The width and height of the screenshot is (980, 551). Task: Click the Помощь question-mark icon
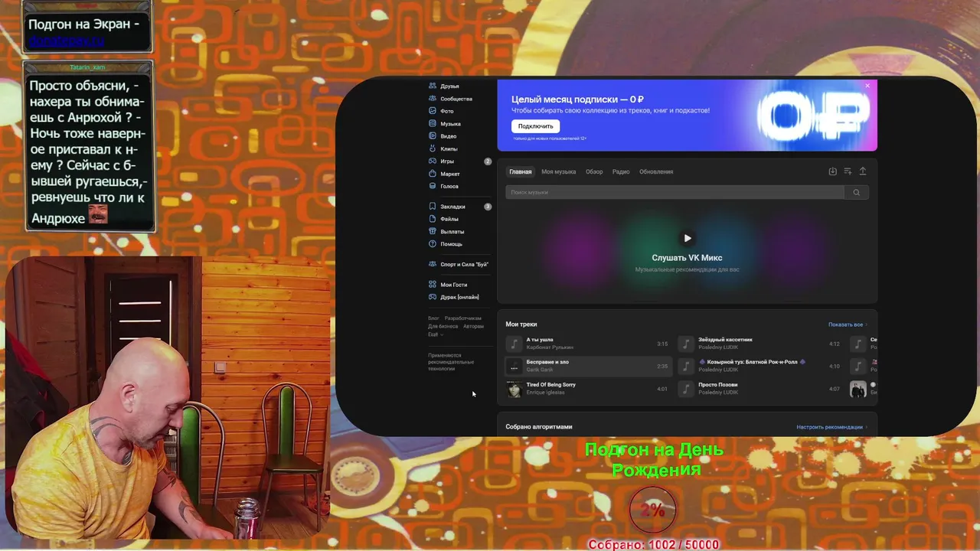pyautogui.click(x=433, y=244)
